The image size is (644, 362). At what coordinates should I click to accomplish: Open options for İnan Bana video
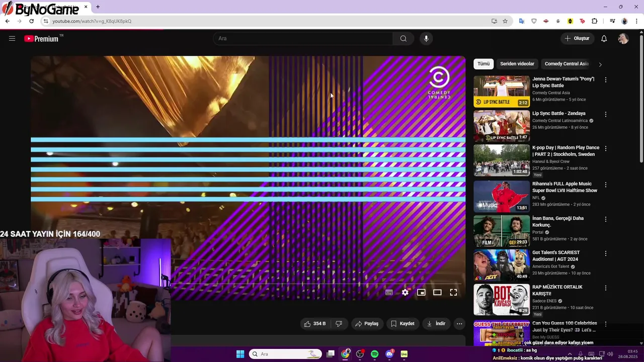pos(606,219)
